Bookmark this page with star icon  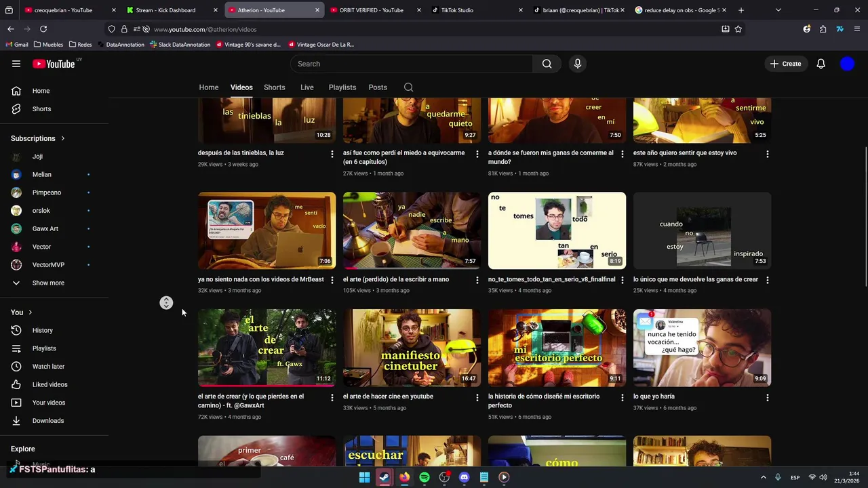(x=738, y=29)
